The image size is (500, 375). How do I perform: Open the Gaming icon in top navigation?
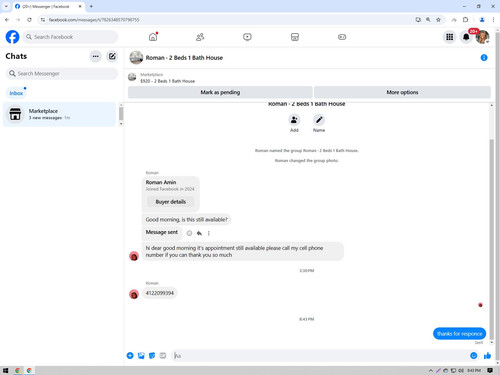point(342,37)
